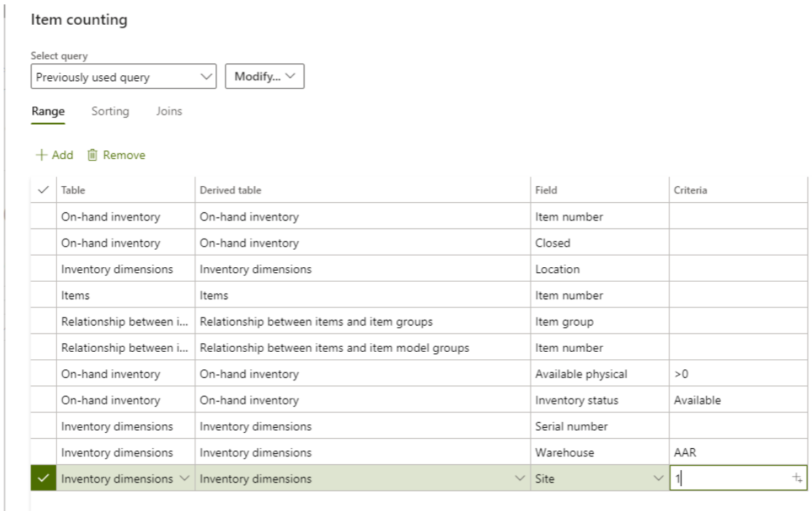
Task: Click the Available physical criteria cell with >0
Action: 737,374
